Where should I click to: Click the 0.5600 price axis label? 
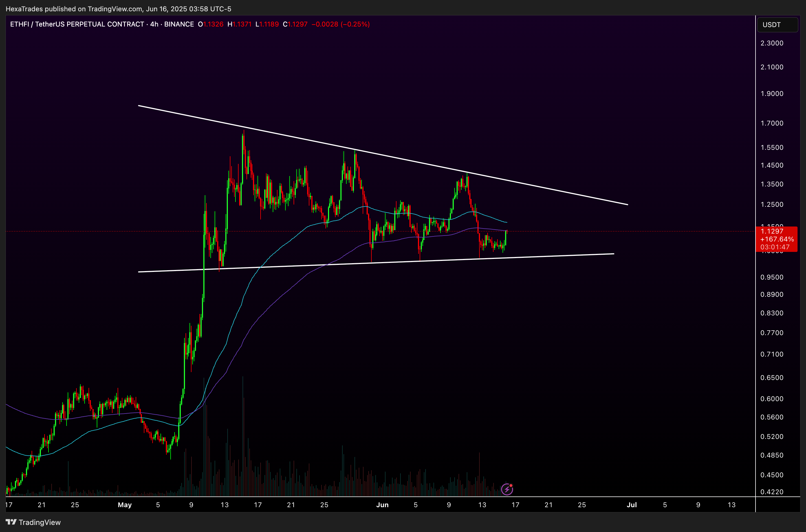772,417
